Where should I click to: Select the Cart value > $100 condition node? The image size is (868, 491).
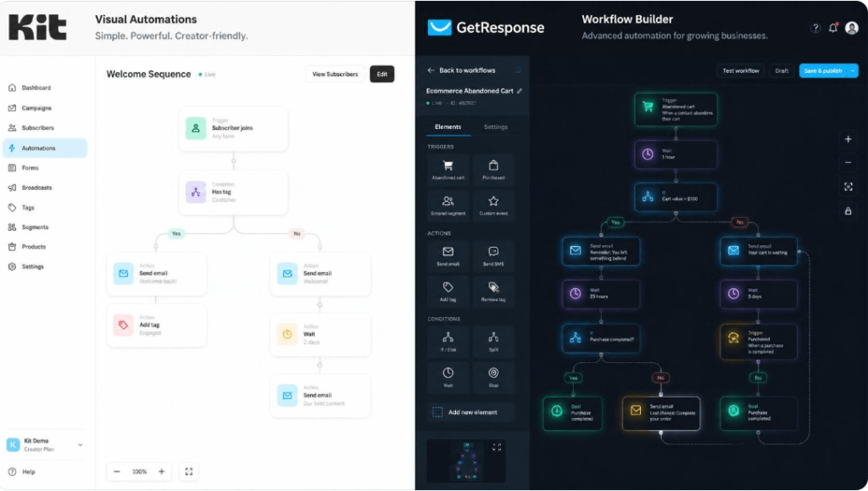[x=676, y=198]
